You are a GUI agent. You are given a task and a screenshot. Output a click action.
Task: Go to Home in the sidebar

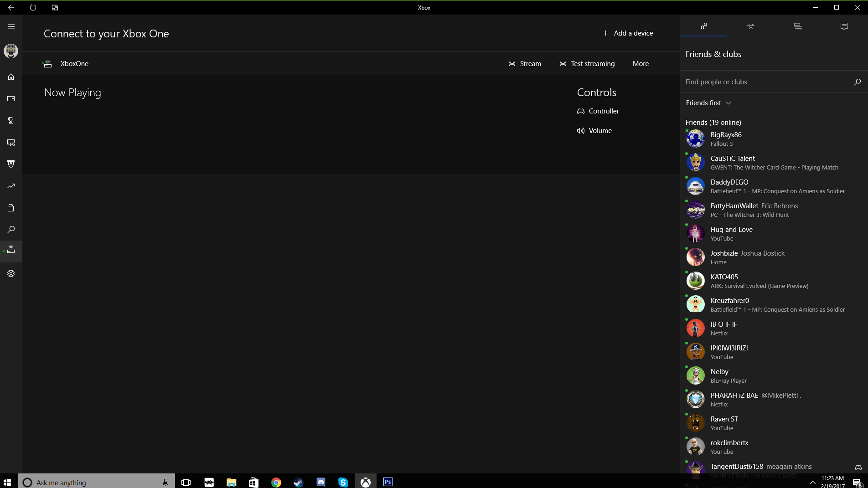click(x=11, y=77)
